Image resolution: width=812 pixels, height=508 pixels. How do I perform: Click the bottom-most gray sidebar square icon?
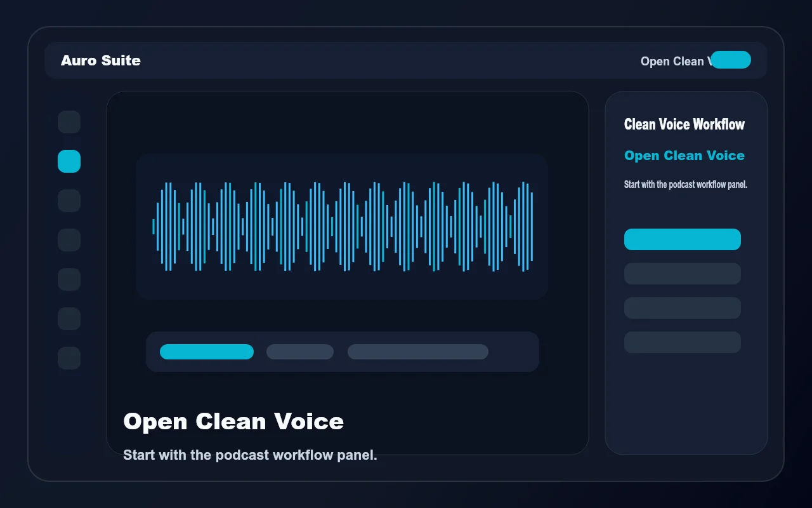click(x=69, y=358)
